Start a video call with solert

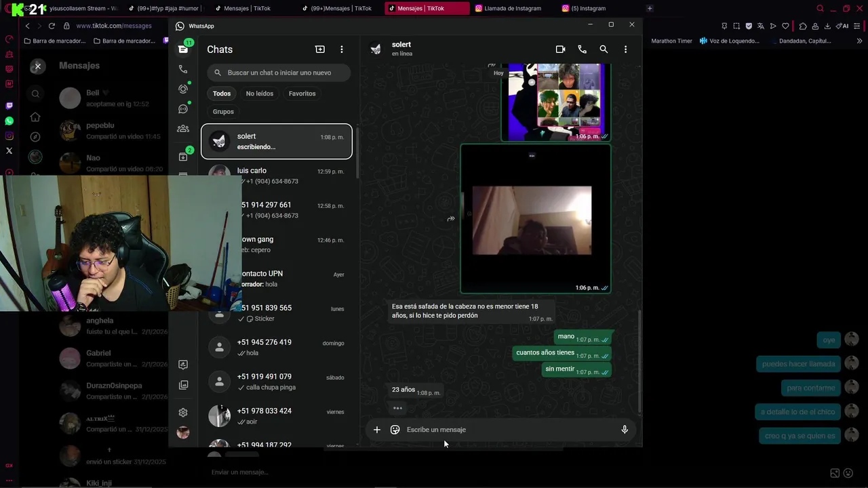pyautogui.click(x=560, y=49)
